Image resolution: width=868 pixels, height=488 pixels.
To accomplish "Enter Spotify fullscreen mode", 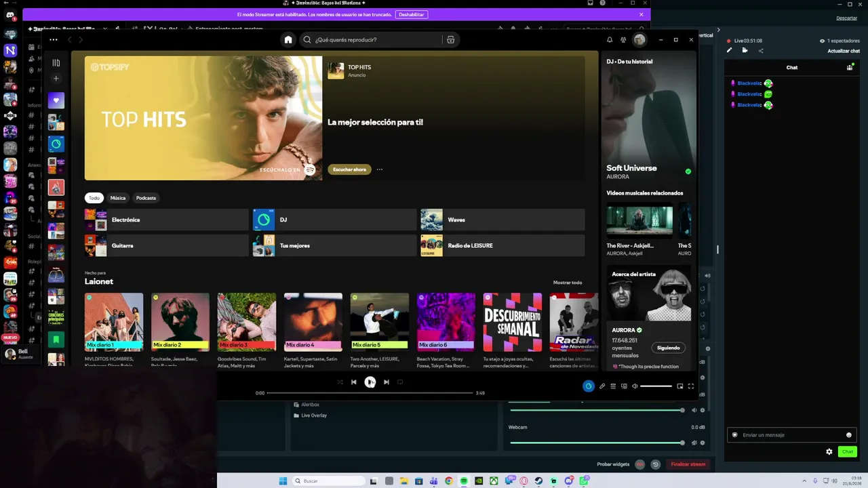I will (x=691, y=386).
